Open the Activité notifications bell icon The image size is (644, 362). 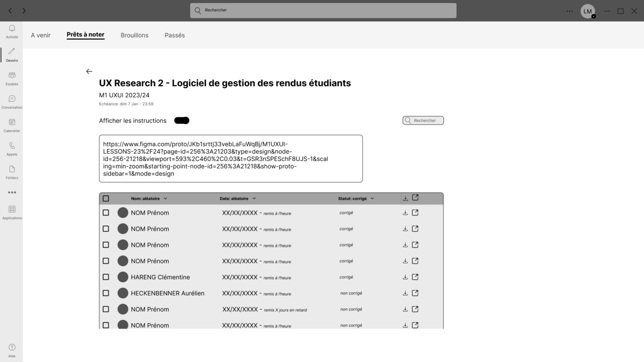tap(12, 28)
